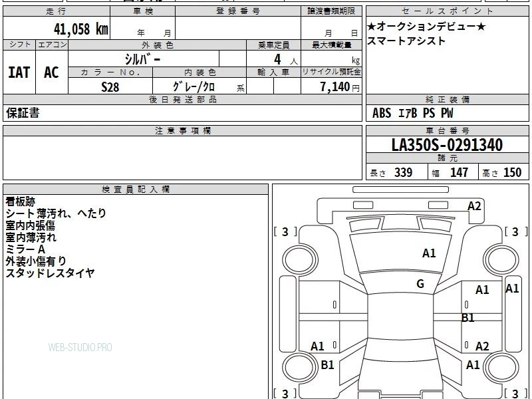Click the mileage value 41,058 km
This screenshot has width=532, height=399.
click(x=80, y=29)
